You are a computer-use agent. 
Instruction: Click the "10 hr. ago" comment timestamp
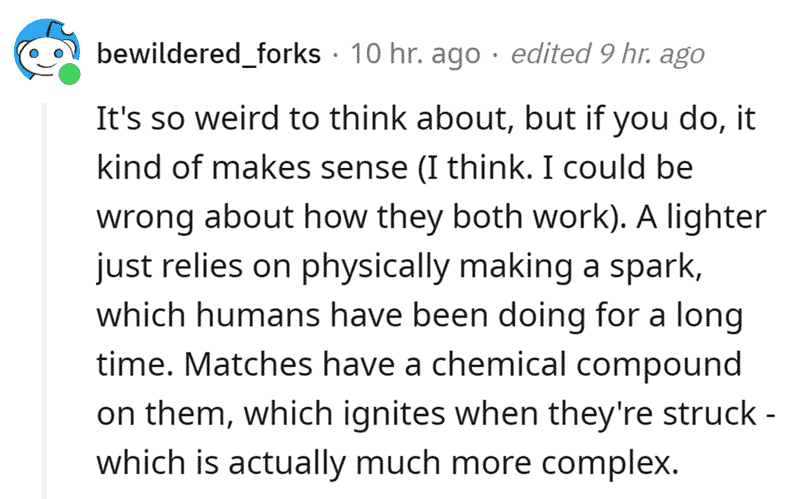415,54
